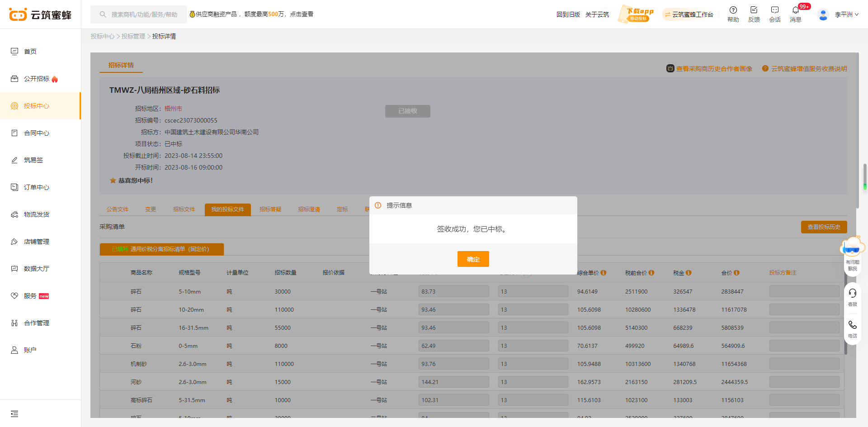Click the 确定 button in the dialog
Screen dimensions: 868x427
[x=473, y=259]
